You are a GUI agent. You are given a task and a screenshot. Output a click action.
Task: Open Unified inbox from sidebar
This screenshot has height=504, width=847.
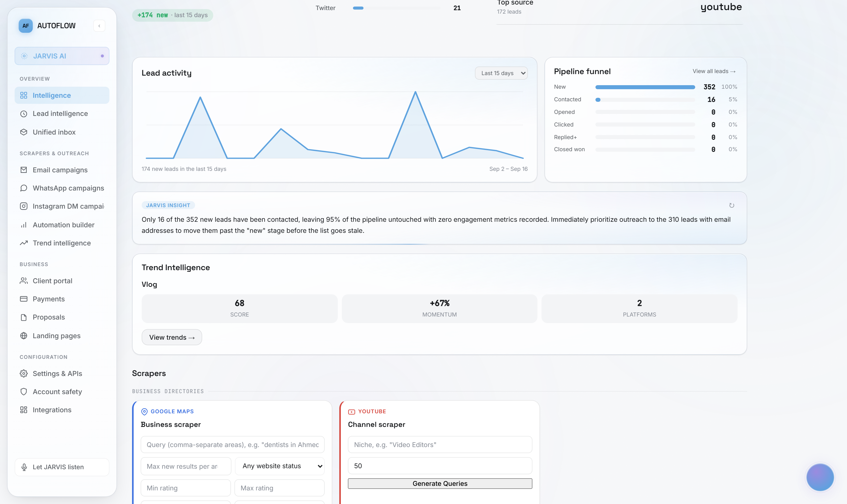coord(62,132)
